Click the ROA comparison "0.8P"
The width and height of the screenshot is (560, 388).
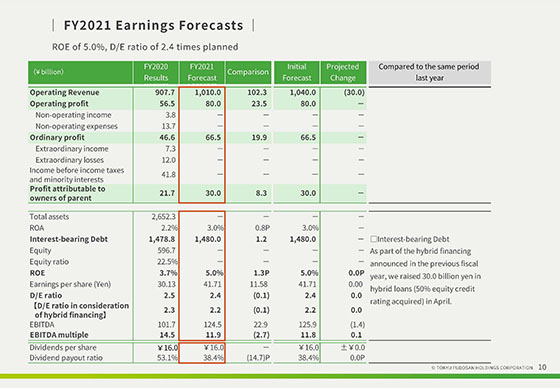262,228
